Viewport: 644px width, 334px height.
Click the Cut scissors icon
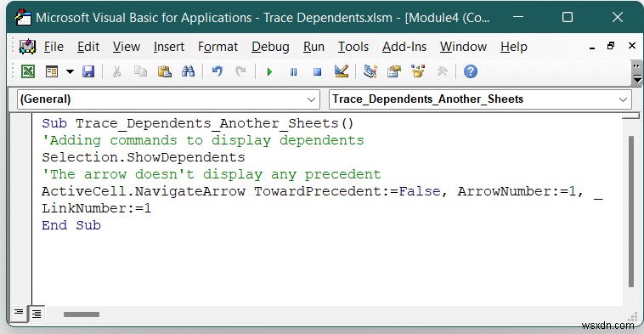coord(116,72)
